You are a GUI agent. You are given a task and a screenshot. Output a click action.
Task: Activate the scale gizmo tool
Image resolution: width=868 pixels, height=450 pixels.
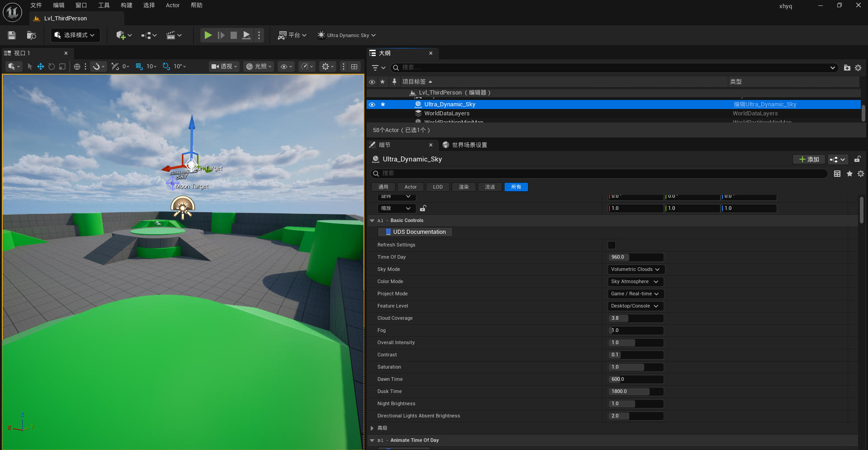point(62,66)
